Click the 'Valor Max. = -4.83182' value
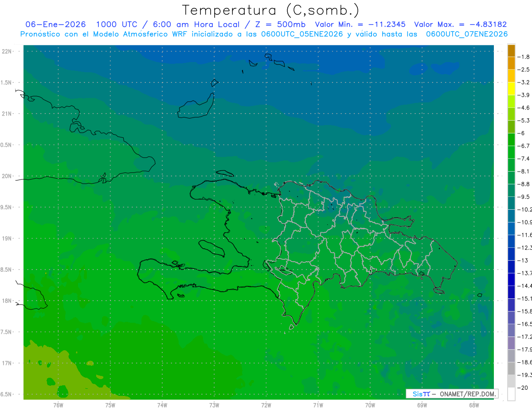The width and height of the screenshot is (532, 411). (x=460, y=25)
